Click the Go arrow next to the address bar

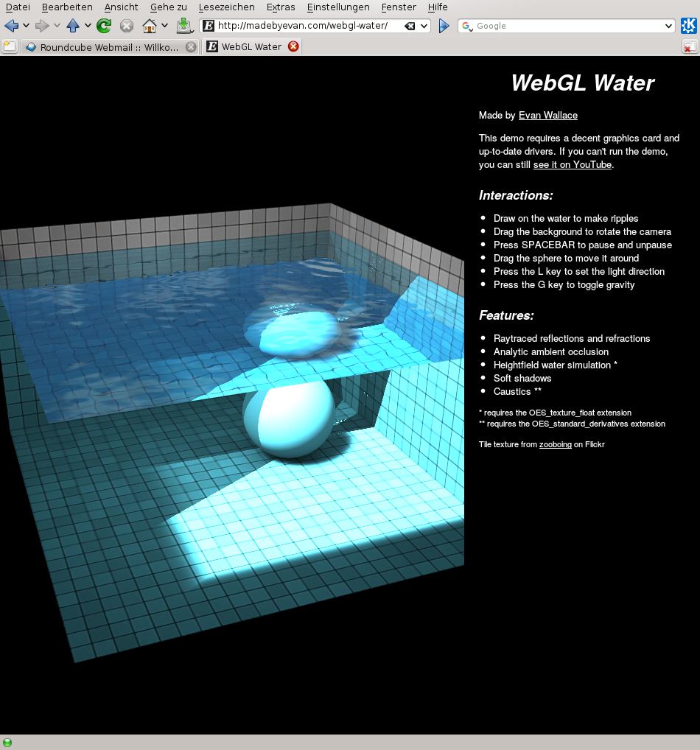pos(444,26)
